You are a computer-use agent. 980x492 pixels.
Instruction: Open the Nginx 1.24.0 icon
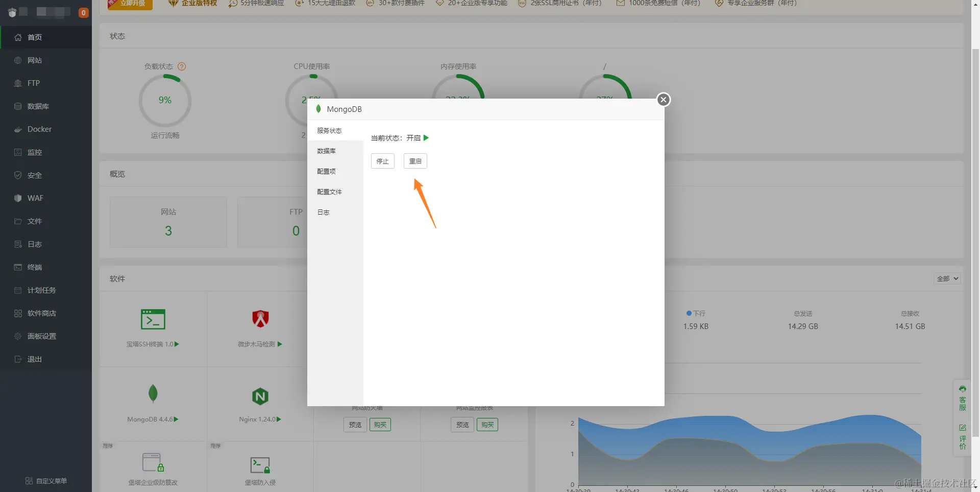[x=260, y=396]
